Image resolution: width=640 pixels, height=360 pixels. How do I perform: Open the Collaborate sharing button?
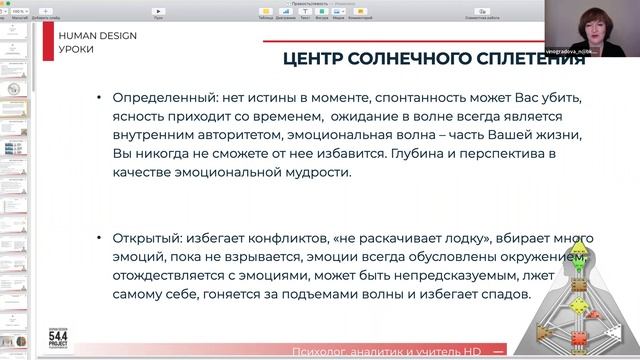pos(482,11)
